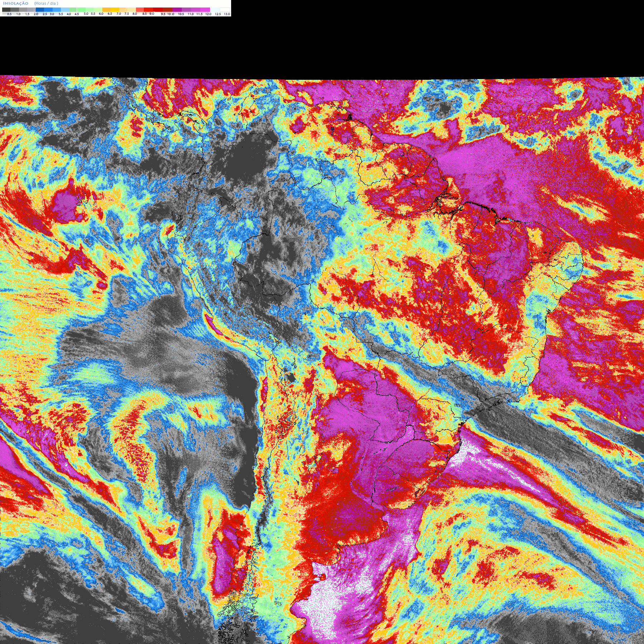Click the '12.5' legend value
Viewport: 644px width, 644px height.
coord(218,14)
